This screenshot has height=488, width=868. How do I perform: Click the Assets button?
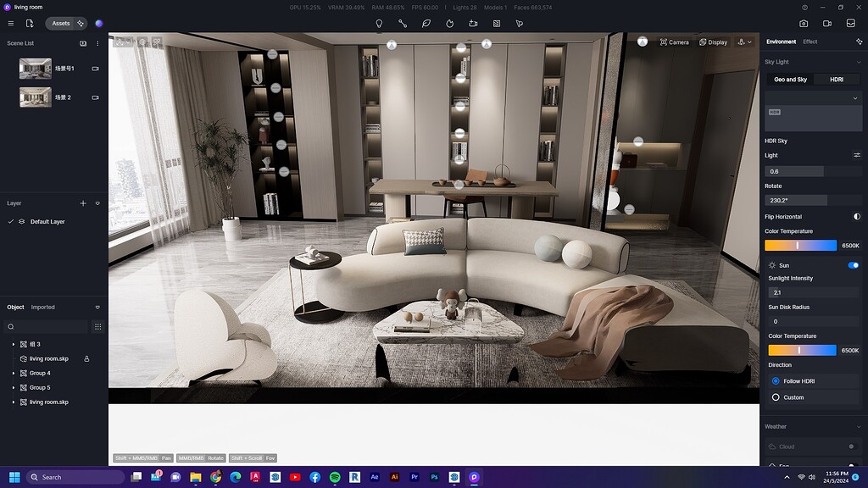pyautogui.click(x=59, y=23)
